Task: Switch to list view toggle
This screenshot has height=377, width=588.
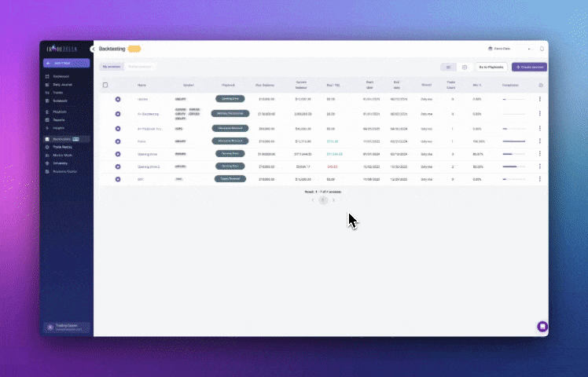Action: 448,68
